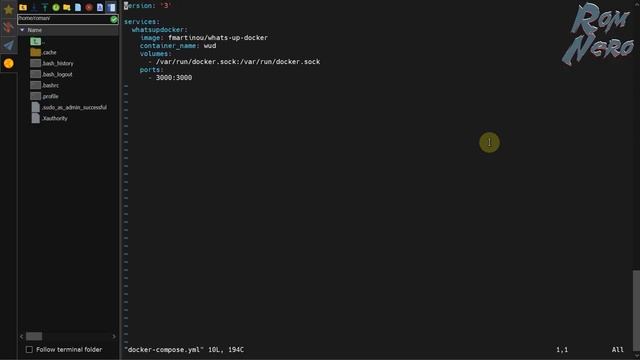Refresh the current folder with green icon
Viewport: 640px width, 360px height.
[56, 7]
